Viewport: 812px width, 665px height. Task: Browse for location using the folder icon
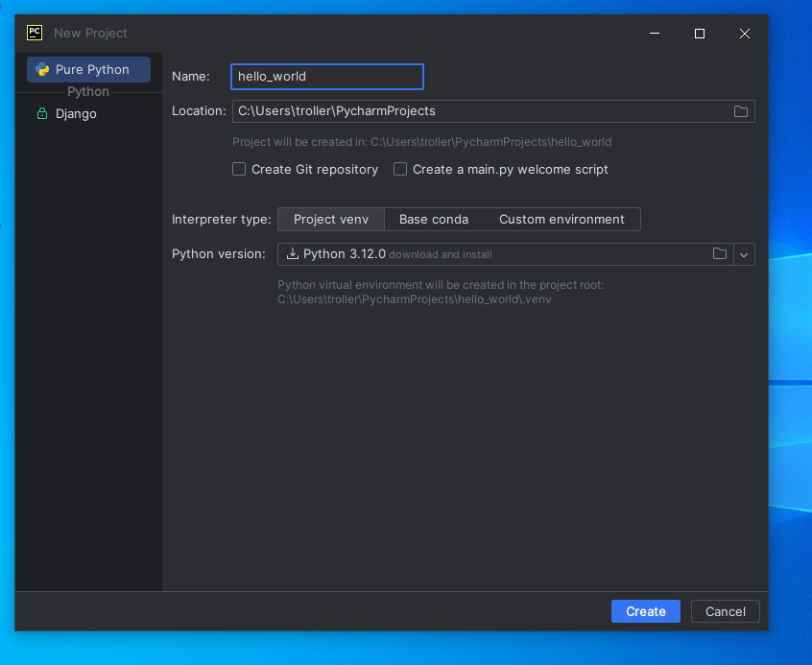coord(740,111)
